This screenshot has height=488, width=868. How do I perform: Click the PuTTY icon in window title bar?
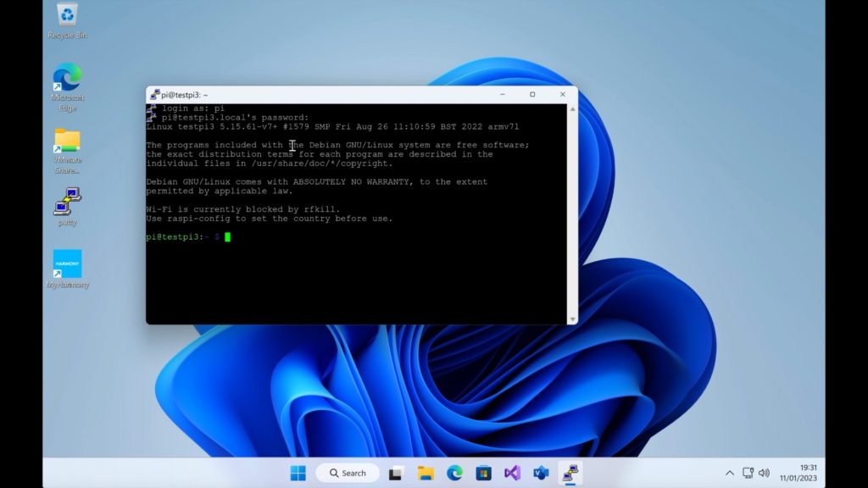pos(154,95)
